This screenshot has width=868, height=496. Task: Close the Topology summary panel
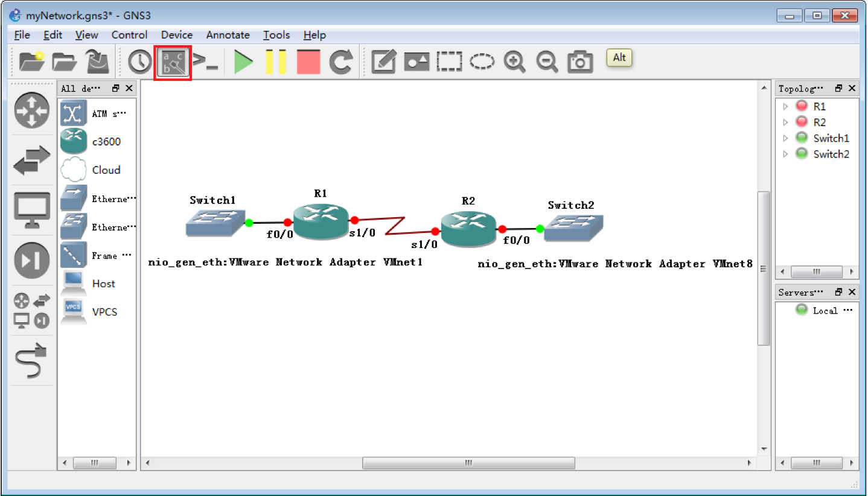point(852,88)
